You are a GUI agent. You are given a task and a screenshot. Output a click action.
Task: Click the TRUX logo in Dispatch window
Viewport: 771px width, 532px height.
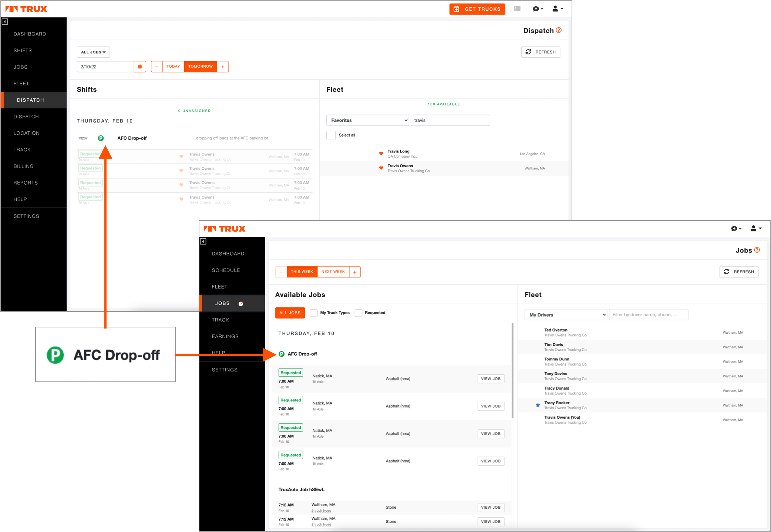[26, 9]
